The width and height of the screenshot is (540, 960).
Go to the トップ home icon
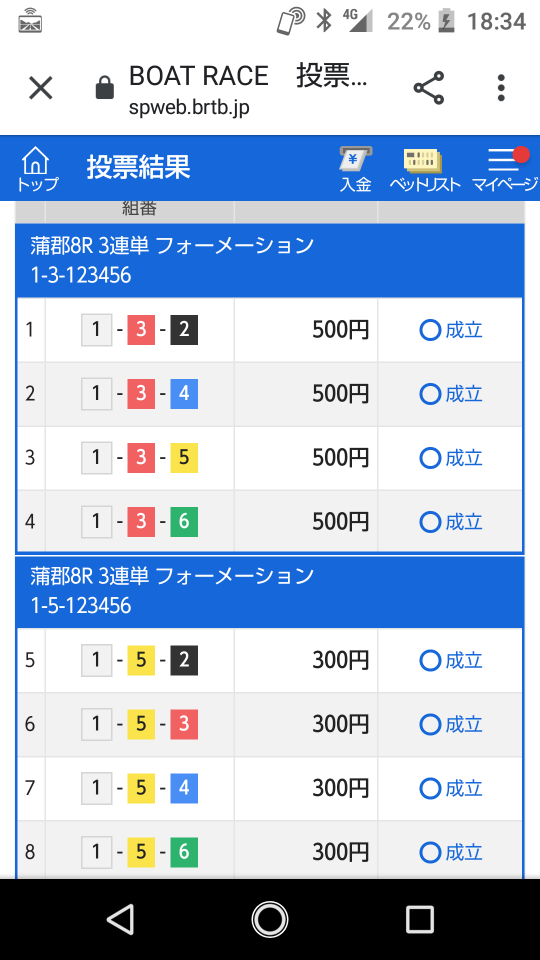tap(36, 168)
